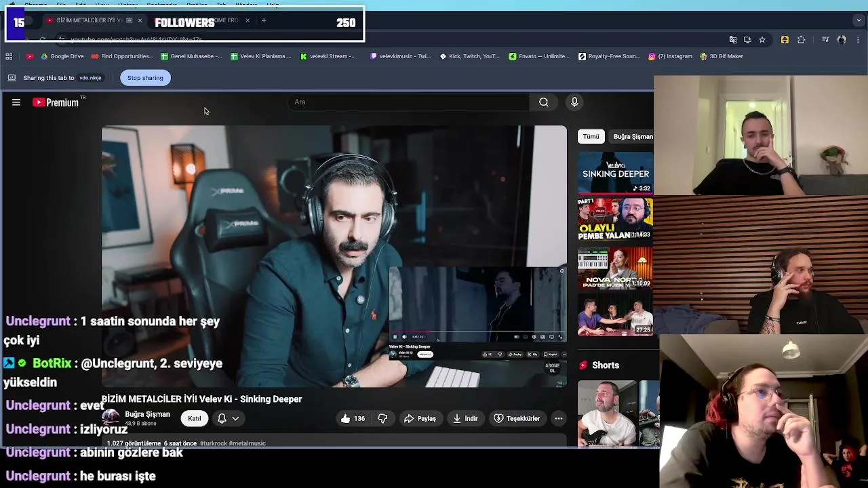The height and width of the screenshot is (488, 868).
Task: Click the #metalmusic hashtag
Action: (248, 443)
